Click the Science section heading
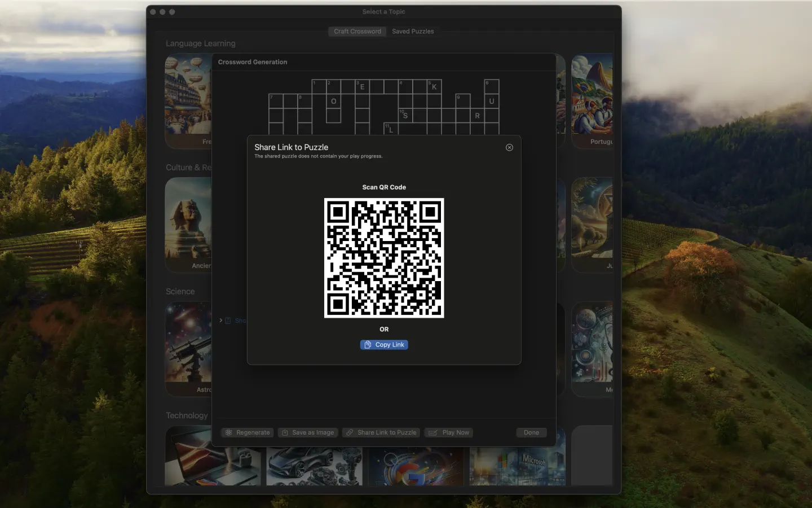The height and width of the screenshot is (508, 812). pyautogui.click(x=180, y=291)
